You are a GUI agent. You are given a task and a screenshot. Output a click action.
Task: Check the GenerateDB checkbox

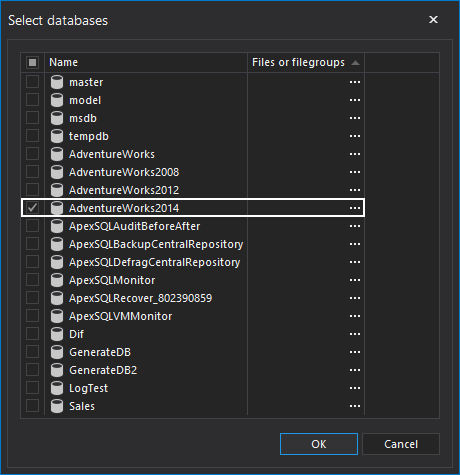pos(32,352)
